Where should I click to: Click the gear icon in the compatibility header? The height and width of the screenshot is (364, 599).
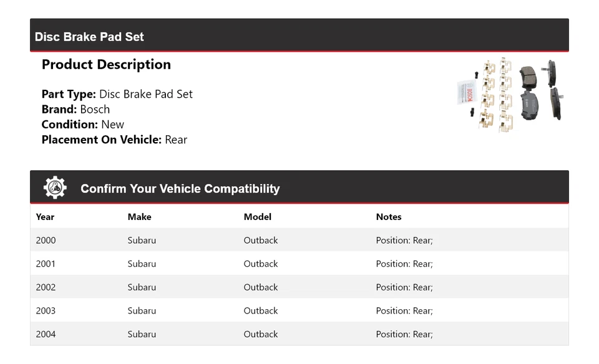(x=55, y=188)
